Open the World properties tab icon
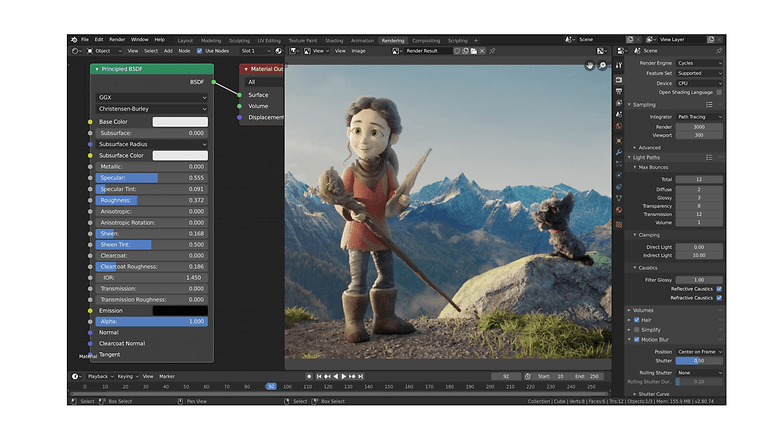782x440 pixels. 619,126
